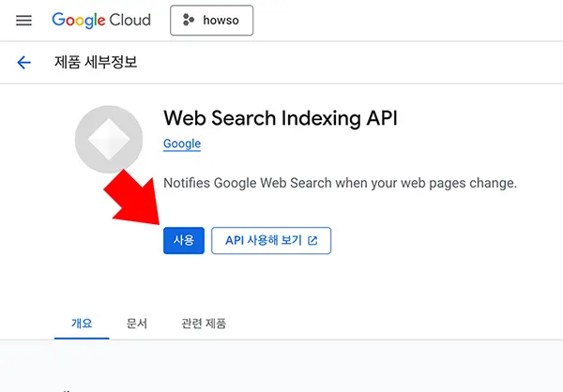Go back using the blue arrow
This screenshot has height=392, width=563.
(x=24, y=63)
